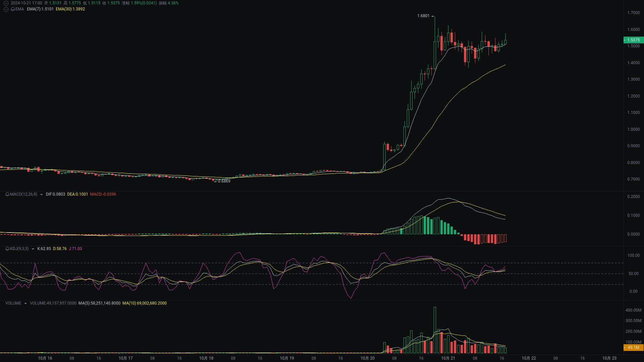Click the VOLUME:49,157,957.0000 readout

tap(53, 303)
